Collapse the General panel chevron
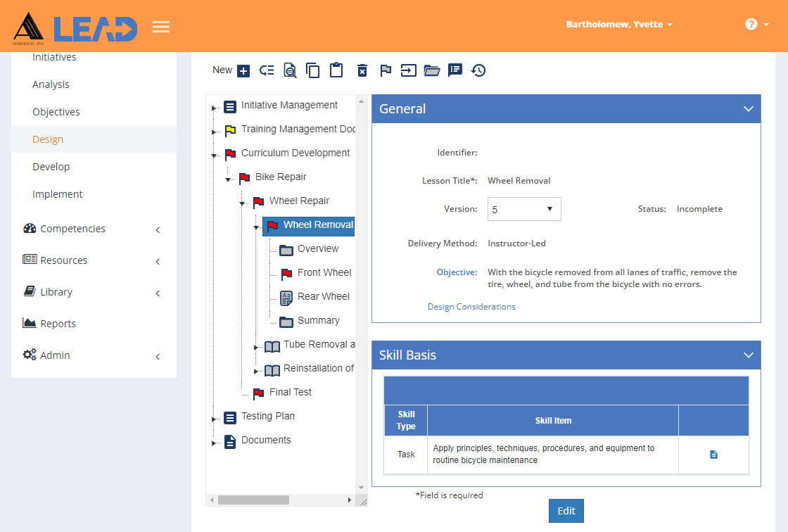788x532 pixels. (749, 108)
